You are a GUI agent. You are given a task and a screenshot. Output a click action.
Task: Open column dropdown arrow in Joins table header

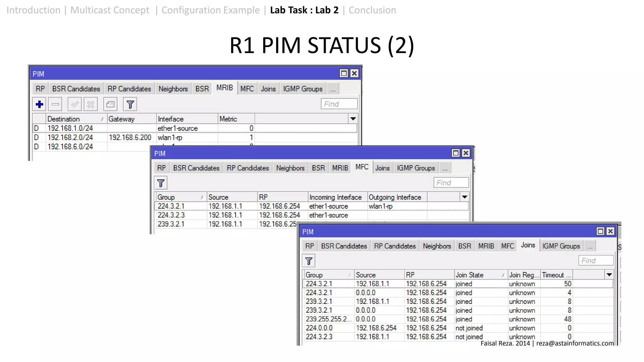(609, 275)
